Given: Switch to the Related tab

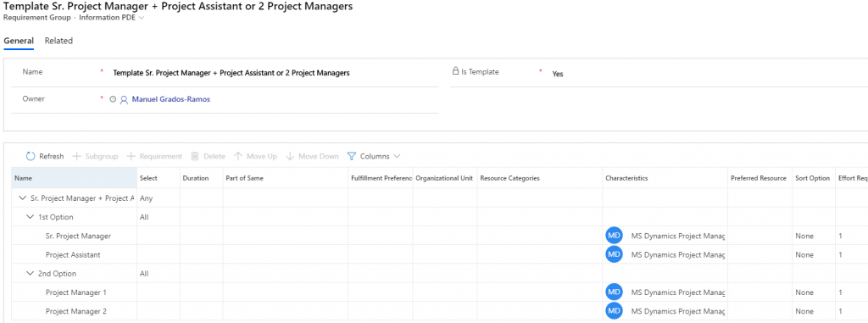Looking at the screenshot, I should (x=58, y=41).
